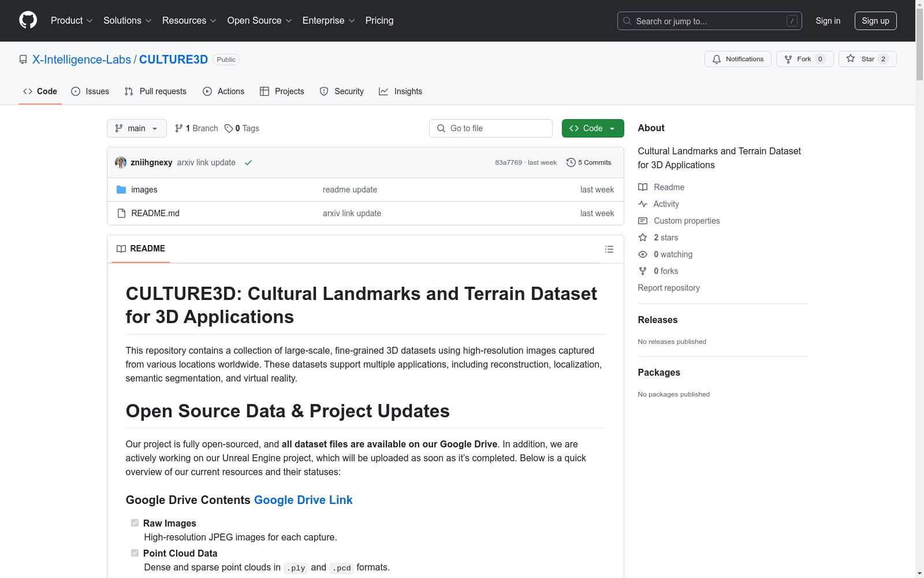Click Report repository link

tap(669, 288)
